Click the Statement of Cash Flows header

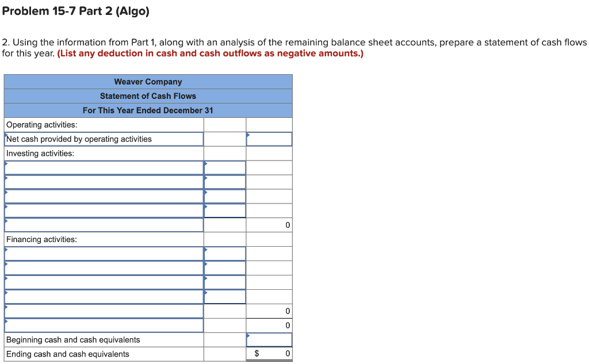click(147, 95)
